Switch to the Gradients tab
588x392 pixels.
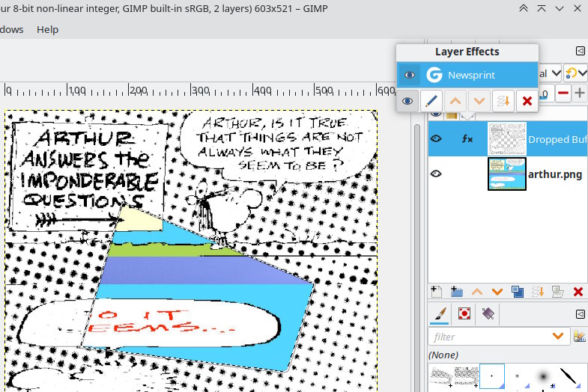click(x=488, y=314)
